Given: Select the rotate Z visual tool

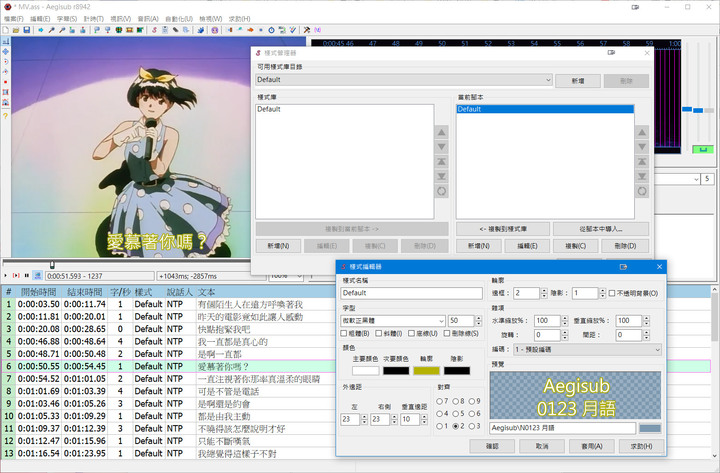Looking at the screenshot, I should tap(6, 62).
